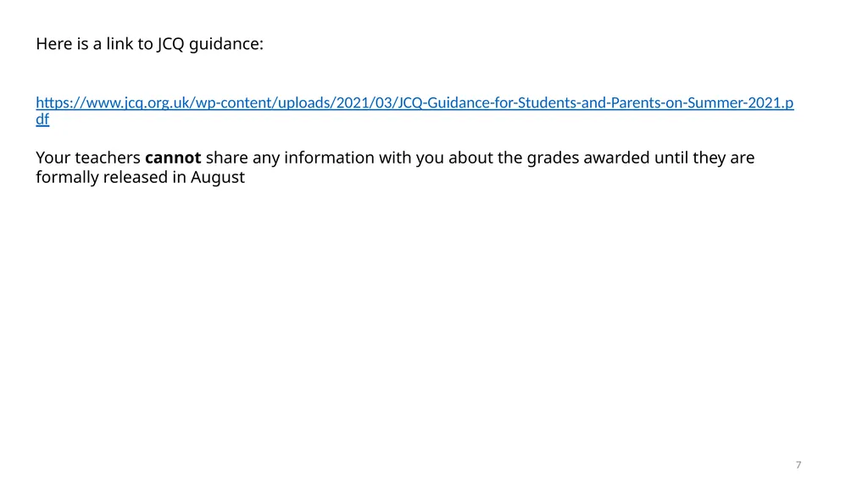Click the word 'Here' in the heading

(54, 44)
